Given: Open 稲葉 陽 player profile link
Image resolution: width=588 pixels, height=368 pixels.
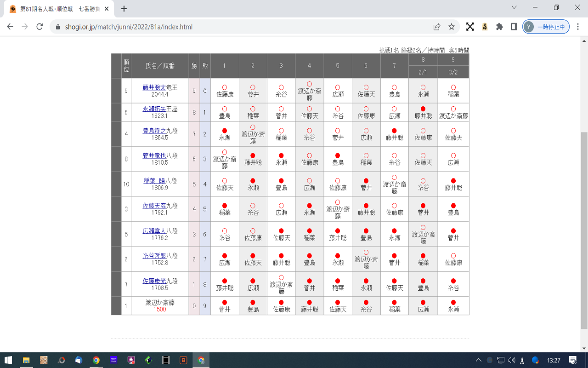Looking at the screenshot, I should click(154, 181).
